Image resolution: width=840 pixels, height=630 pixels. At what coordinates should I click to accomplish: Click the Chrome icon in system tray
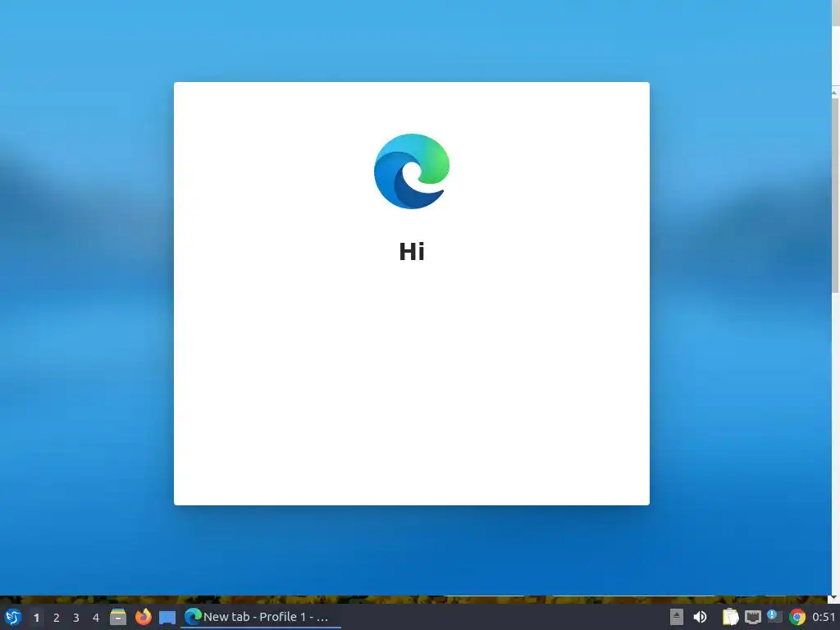[x=797, y=617]
